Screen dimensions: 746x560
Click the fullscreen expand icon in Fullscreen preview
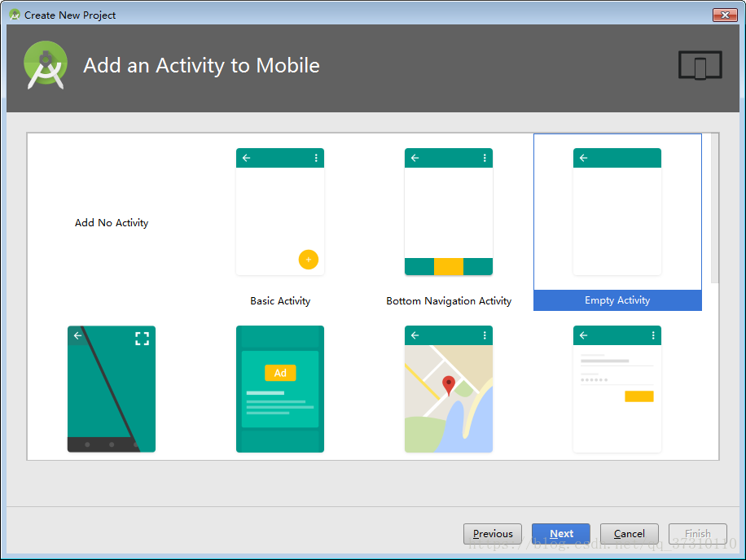142,339
